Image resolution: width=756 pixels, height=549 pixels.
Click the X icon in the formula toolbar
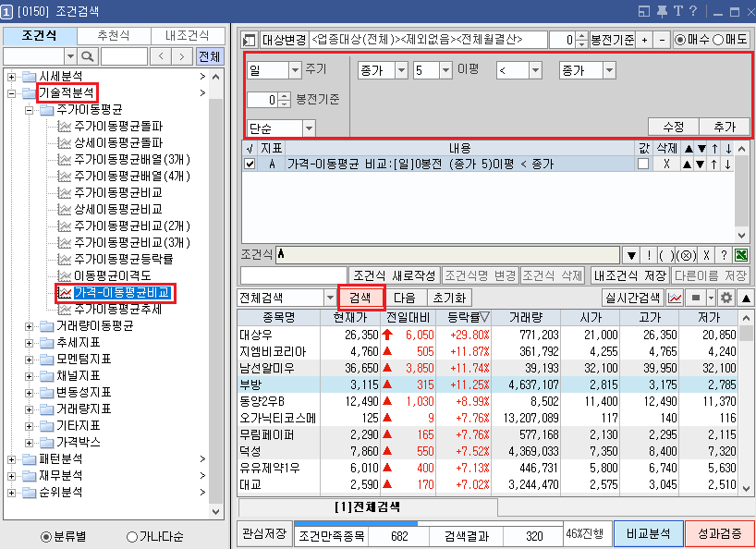(706, 255)
